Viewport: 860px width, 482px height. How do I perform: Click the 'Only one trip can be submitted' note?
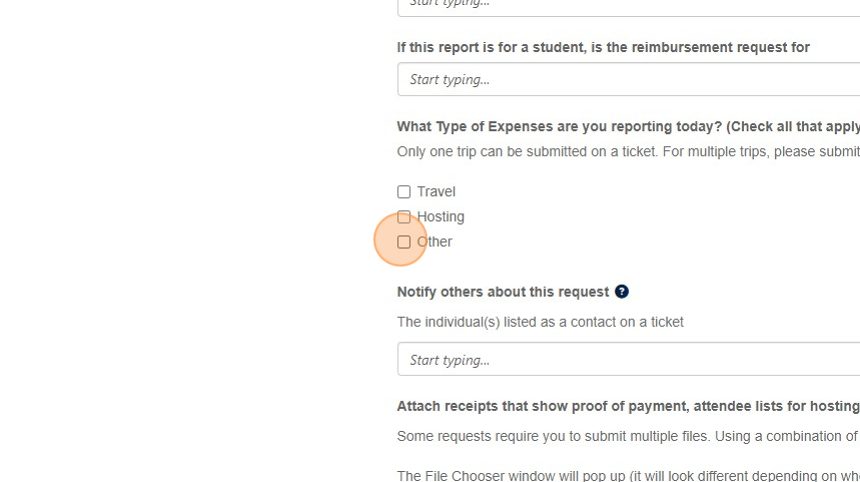click(x=627, y=152)
